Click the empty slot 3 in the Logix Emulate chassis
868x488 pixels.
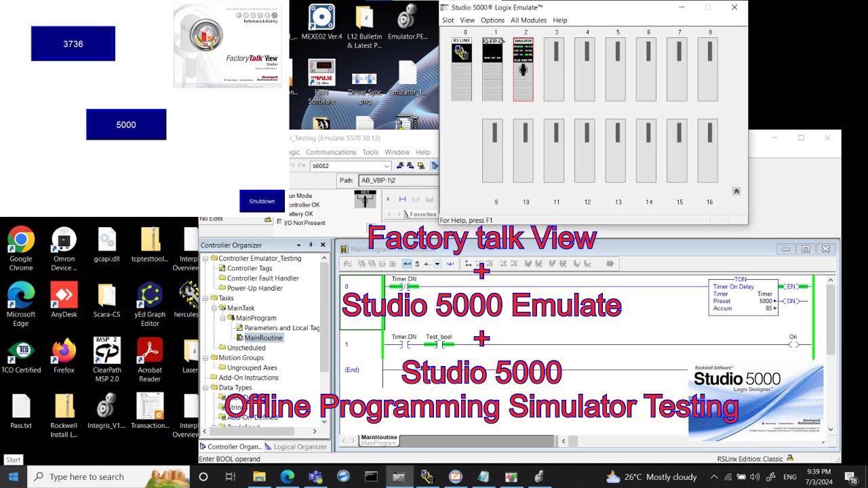pyautogui.click(x=554, y=69)
